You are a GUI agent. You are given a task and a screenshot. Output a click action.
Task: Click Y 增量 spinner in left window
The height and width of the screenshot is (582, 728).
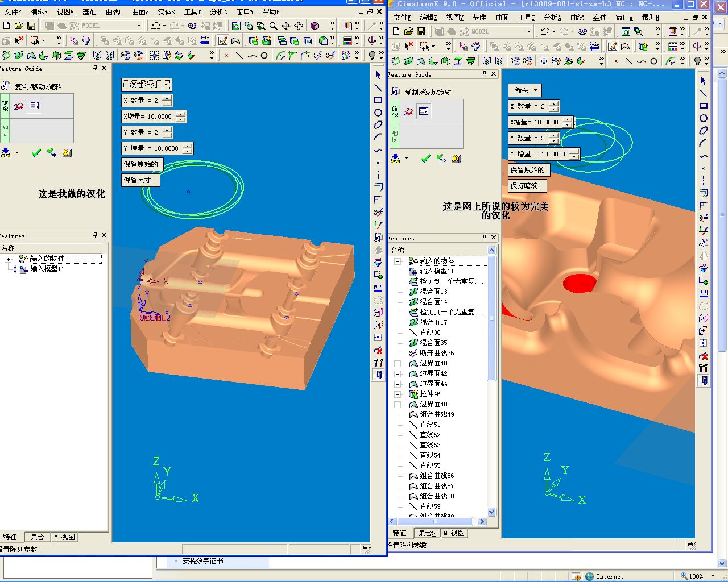pyautogui.click(x=187, y=148)
